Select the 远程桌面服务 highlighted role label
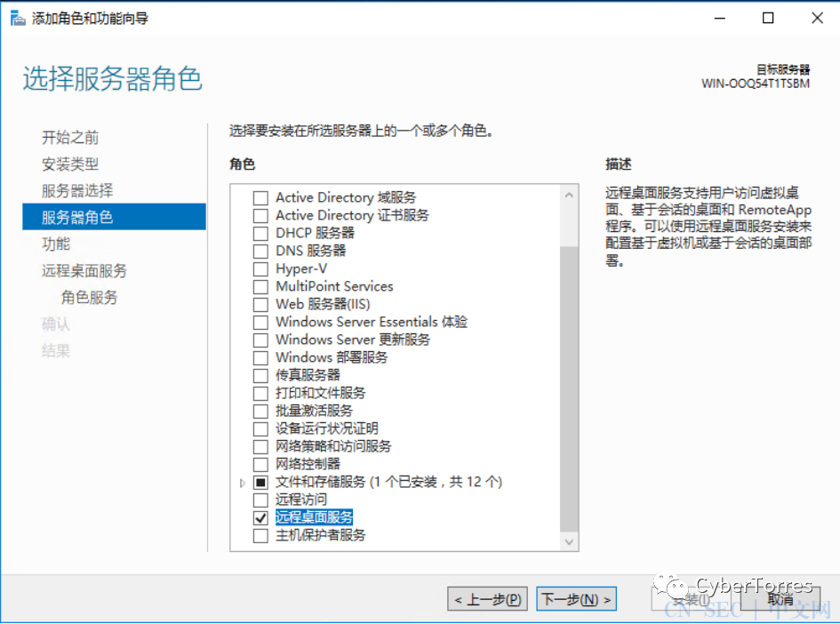This screenshot has height=624, width=840. tap(314, 517)
